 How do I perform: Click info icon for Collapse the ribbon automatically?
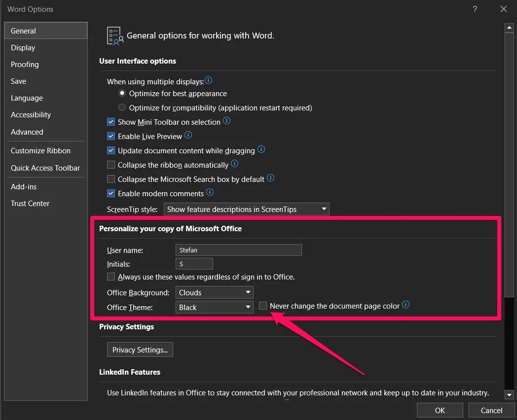(234, 163)
